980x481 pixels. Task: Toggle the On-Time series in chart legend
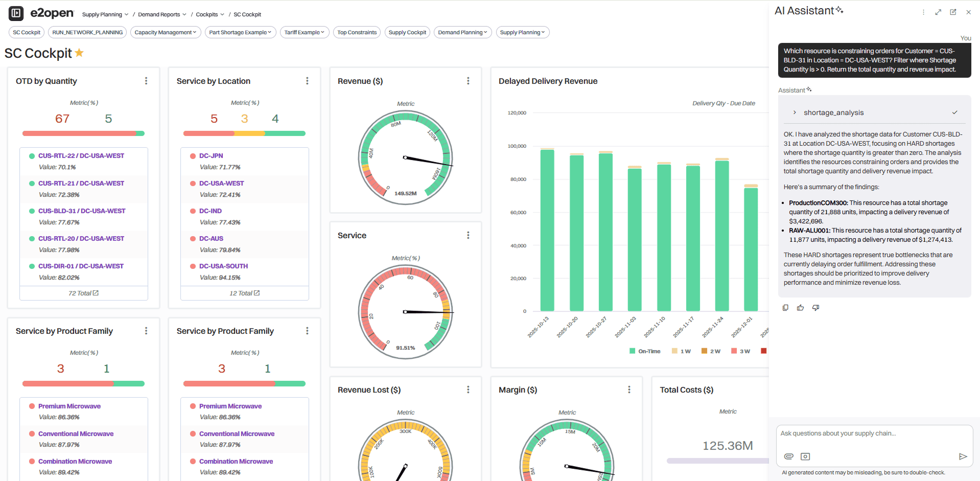[645, 351]
